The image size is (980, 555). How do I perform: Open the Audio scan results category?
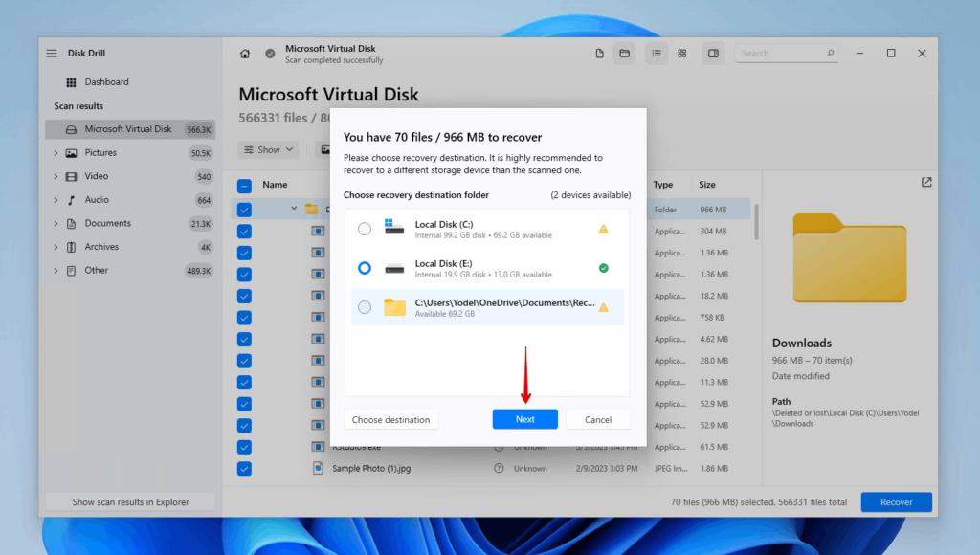point(96,199)
